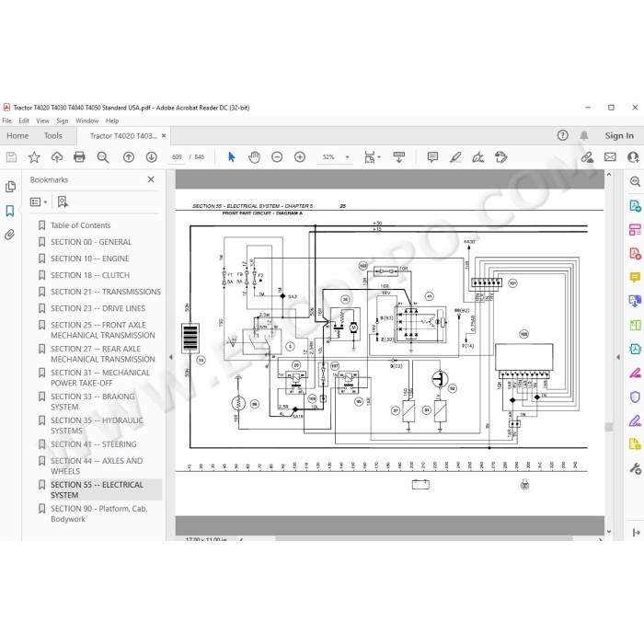Click the Sign In link
The height and width of the screenshot is (644, 644).
coord(619,135)
